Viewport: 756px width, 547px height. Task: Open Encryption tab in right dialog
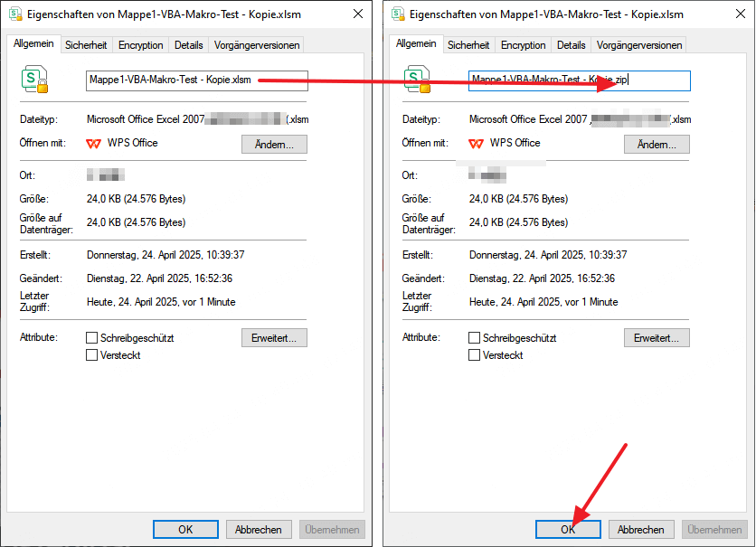(523, 45)
